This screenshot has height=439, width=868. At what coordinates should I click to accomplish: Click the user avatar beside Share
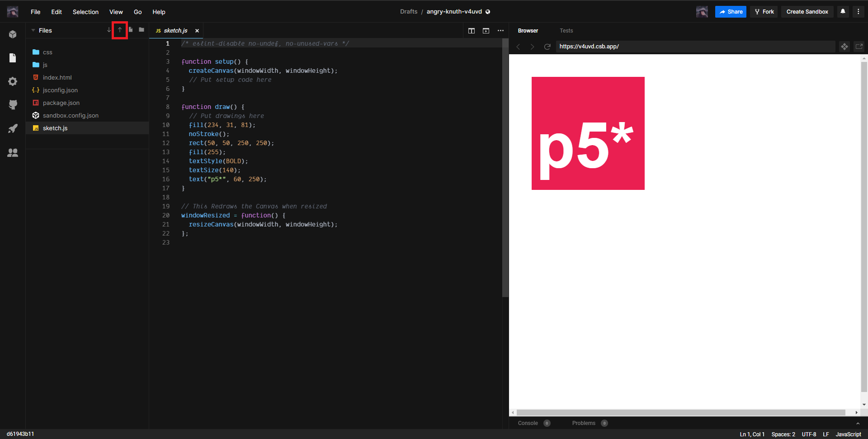click(x=702, y=12)
